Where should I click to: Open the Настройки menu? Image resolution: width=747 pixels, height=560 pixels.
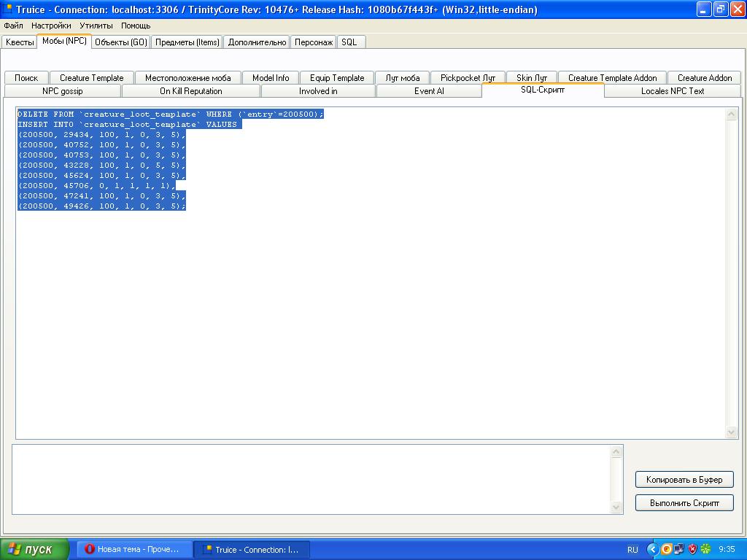(x=51, y=26)
